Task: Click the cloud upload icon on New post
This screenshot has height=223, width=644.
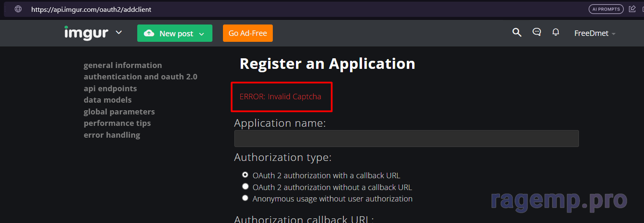Action: [149, 33]
